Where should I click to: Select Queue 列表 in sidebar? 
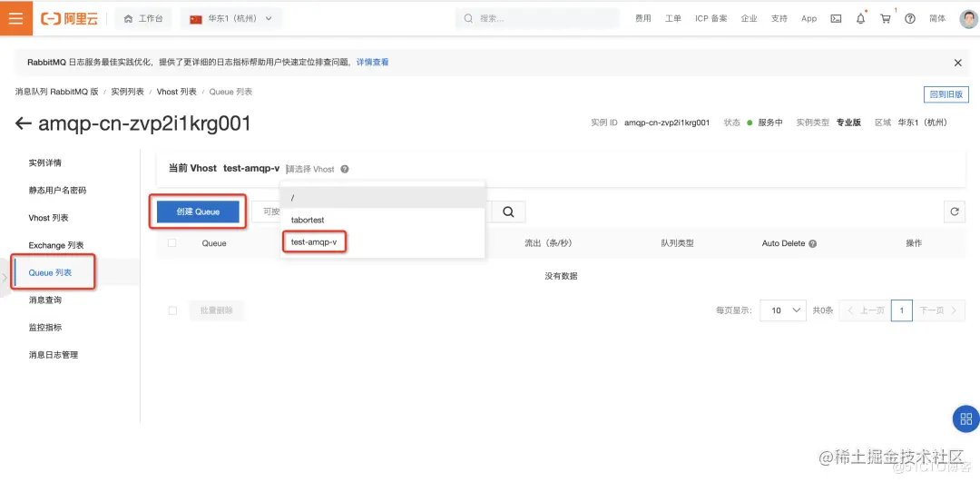51,272
